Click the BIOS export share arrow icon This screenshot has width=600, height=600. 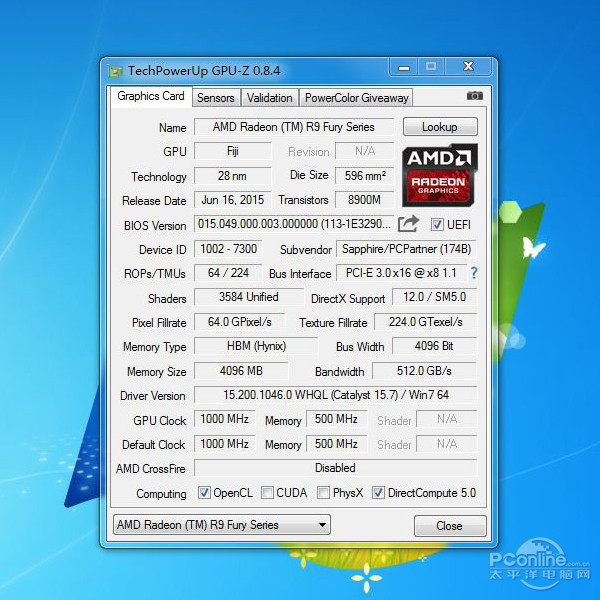[x=408, y=224]
